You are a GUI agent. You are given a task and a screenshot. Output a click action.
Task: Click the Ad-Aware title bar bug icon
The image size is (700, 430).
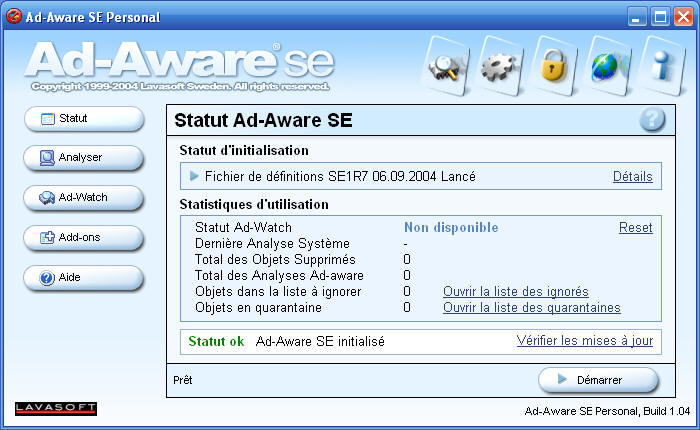[15, 17]
